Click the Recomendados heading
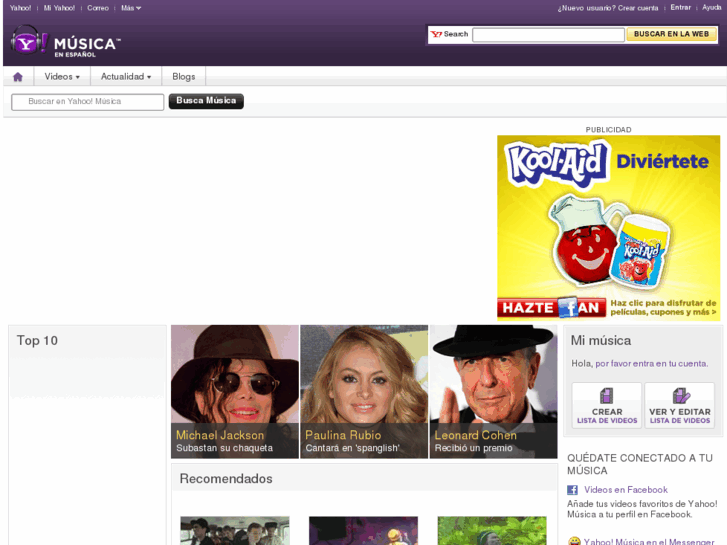 226,479
